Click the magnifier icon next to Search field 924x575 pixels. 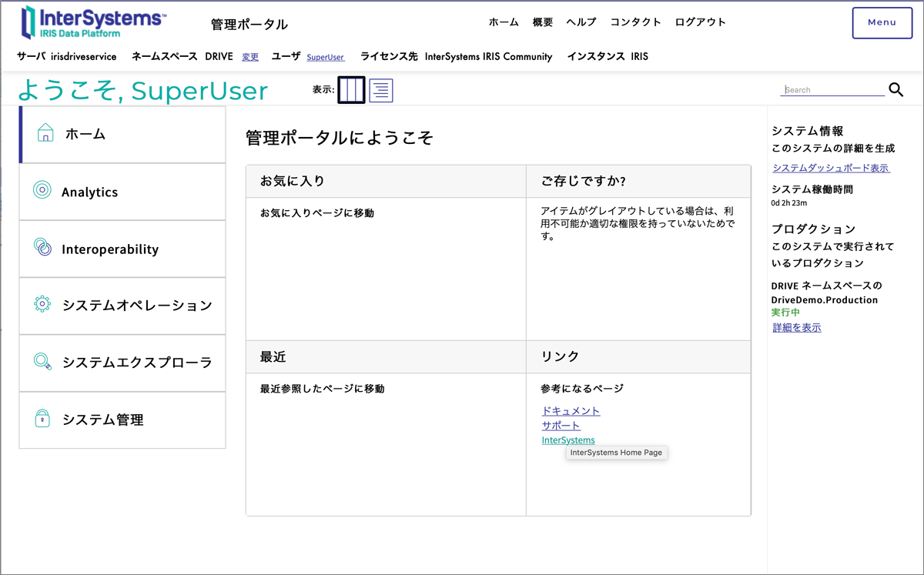[896, 89]
